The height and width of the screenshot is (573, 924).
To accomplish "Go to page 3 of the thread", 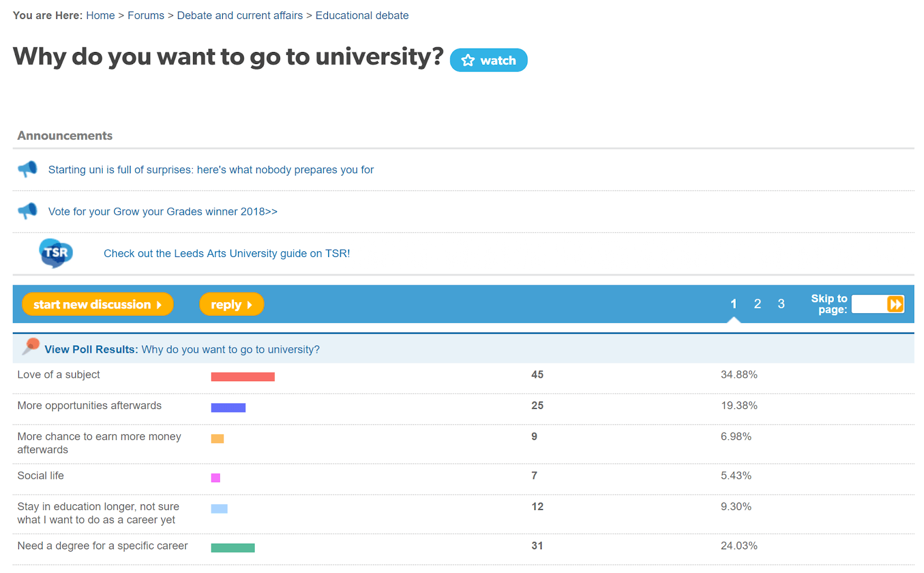I will point(781,304).
